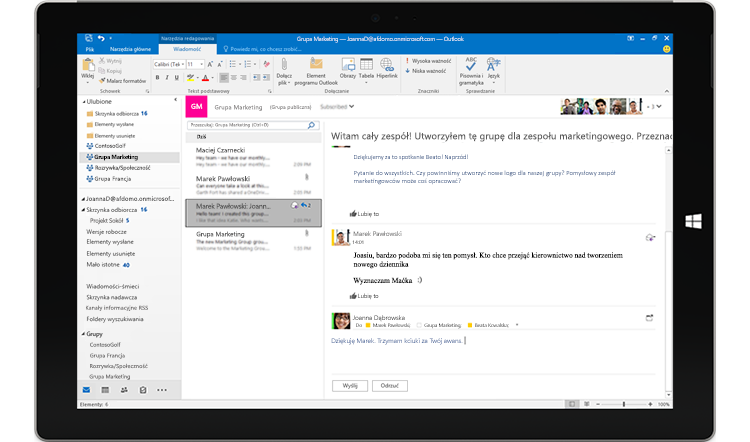This screenshot has width=750, height=442.
Task: Toggle Bold formatting
Action: coord(157,77)
